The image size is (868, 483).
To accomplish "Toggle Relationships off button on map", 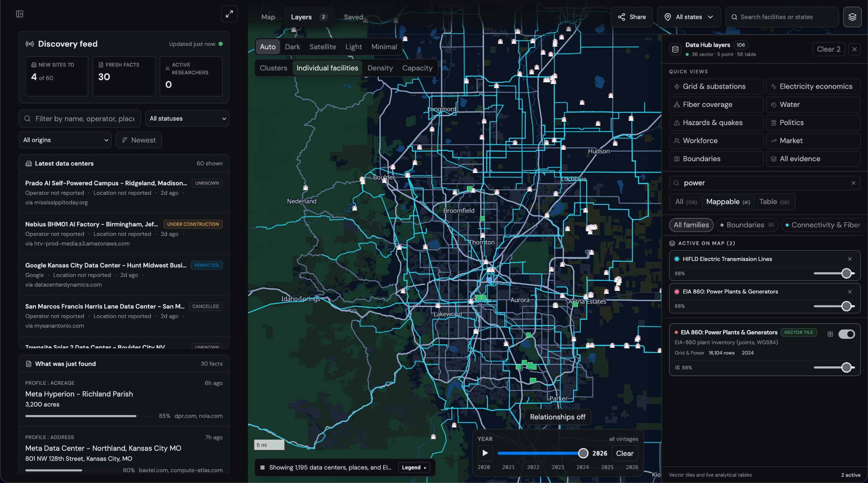I will tap(557, 417).
